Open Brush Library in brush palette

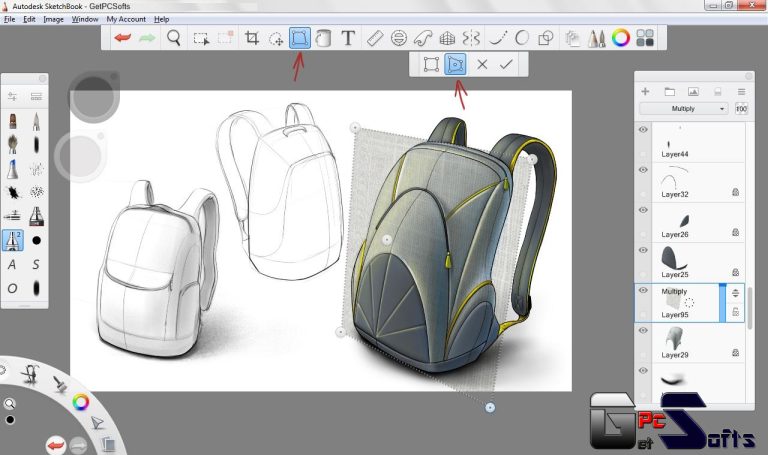point(36,96)
